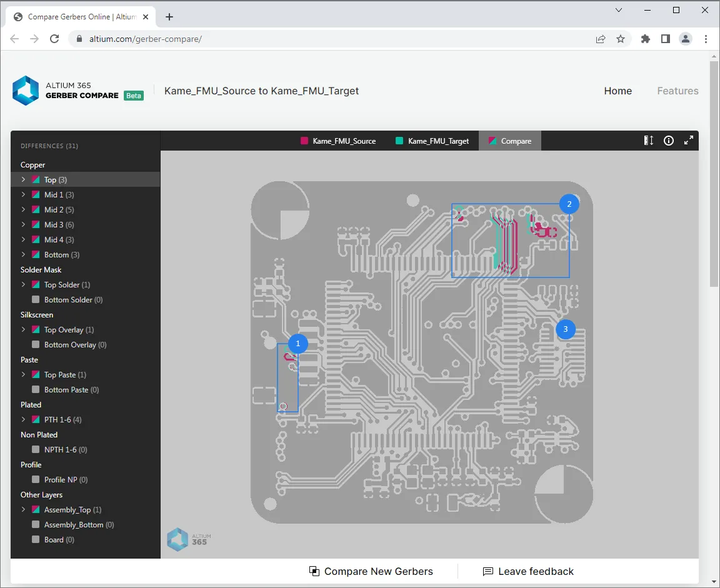Open the browser profile avatar

686,39
